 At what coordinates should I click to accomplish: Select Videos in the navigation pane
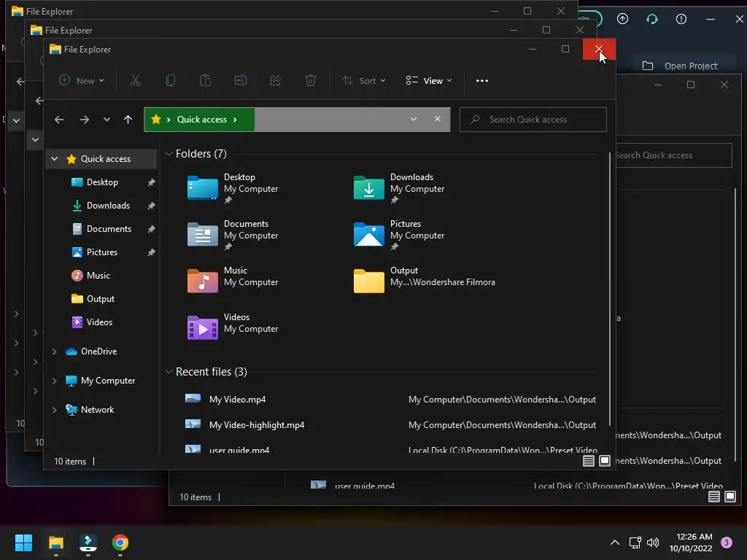click(x=99, y=322)
